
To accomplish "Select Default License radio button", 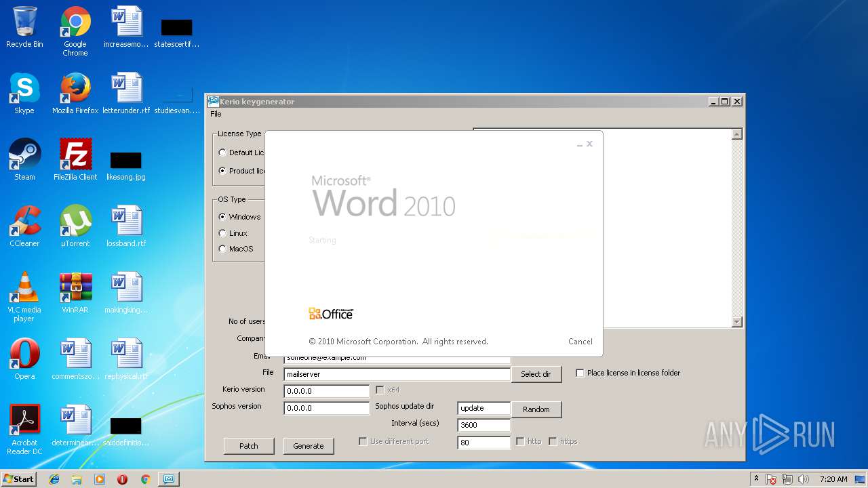I will [222, 152].
